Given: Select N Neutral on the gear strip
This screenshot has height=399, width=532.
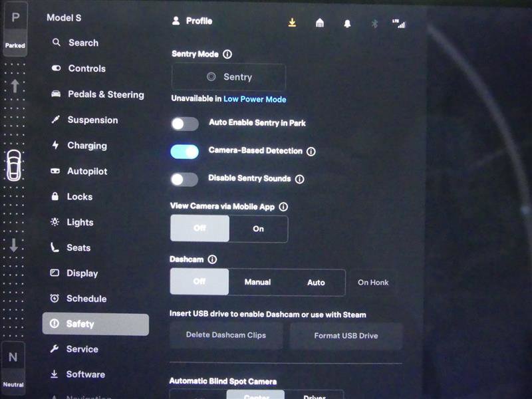Looking at the screenshot, I should click(13, 368).
